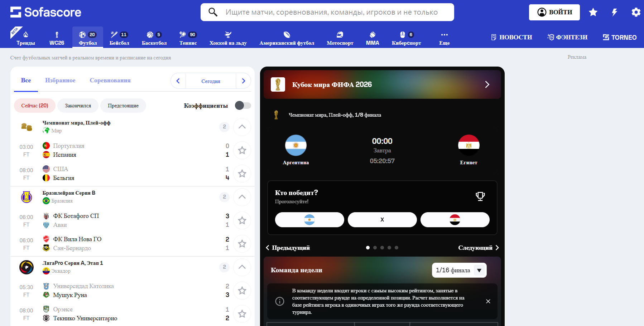Vote for draw X button
The height and width of the screenshot is (326, 644).
[382, 220]
